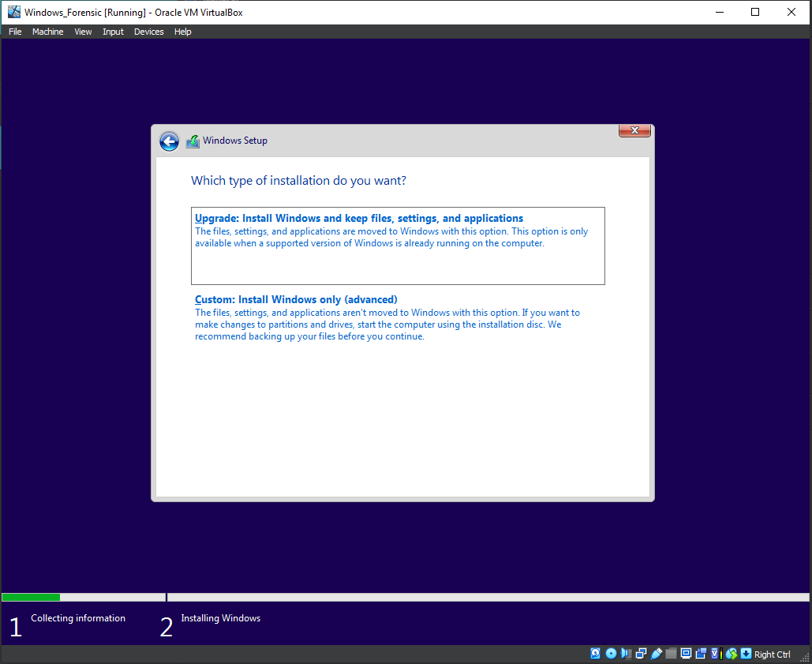Click the recording status icon

coord(701,654)
